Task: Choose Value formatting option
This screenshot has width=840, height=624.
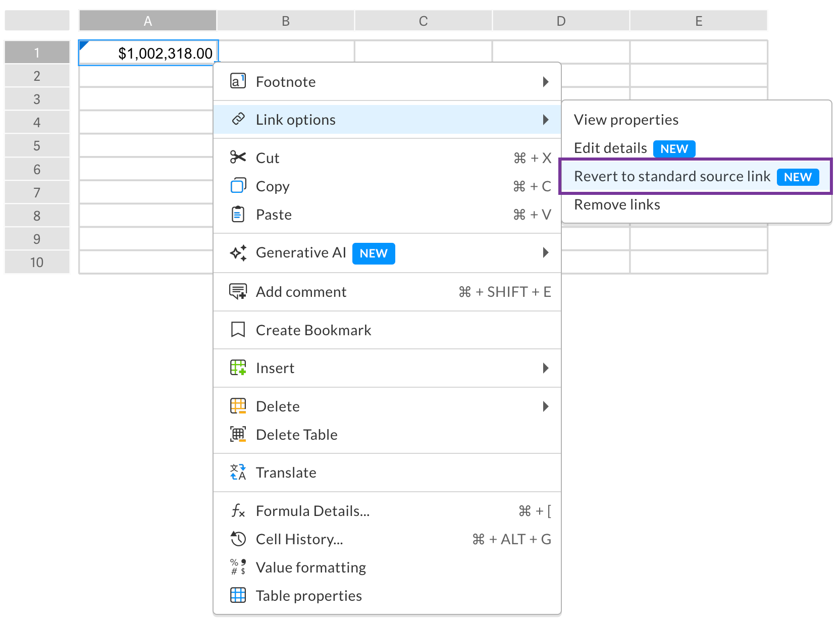Action: pyautogui.click(x=310, y=567)
